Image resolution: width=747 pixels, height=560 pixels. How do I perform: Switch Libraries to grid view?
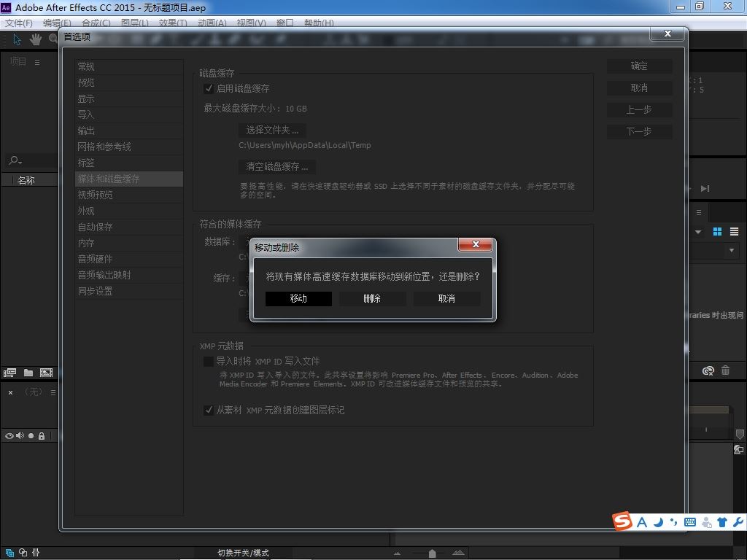coord(717,231)
